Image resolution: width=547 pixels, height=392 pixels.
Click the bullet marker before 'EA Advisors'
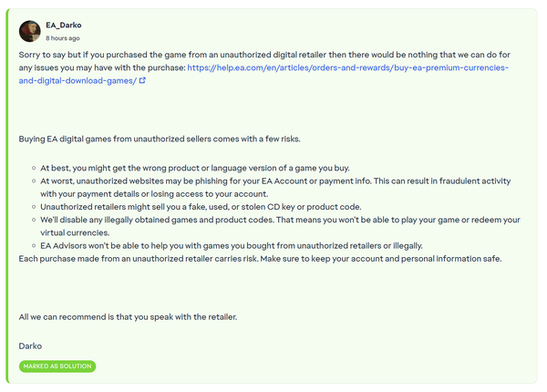coord(33,246)
